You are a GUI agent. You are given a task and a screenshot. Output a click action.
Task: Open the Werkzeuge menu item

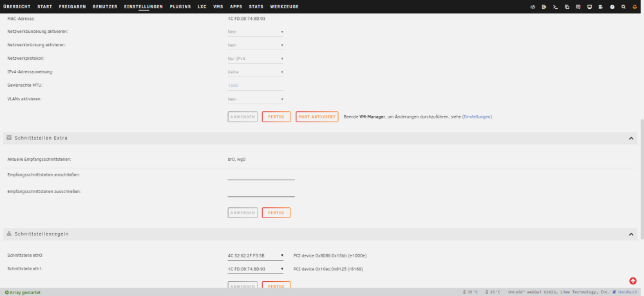pyautogui.click(x=285, y=6)
